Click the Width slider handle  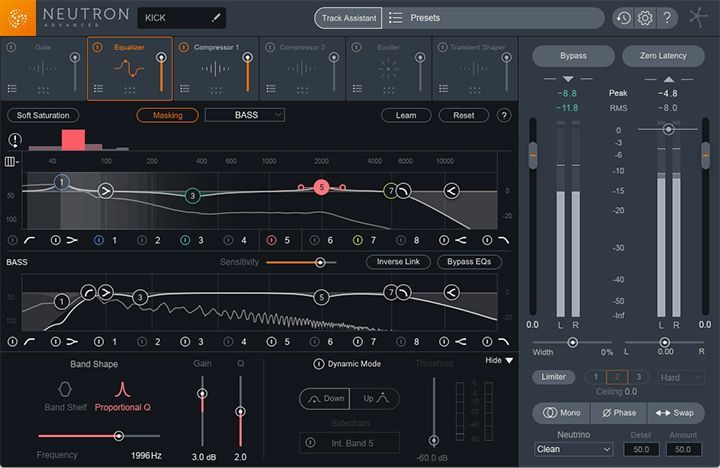pos(572,342)
